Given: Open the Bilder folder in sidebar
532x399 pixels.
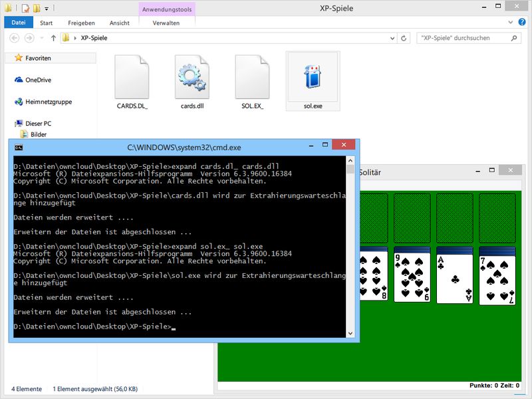Looking at the screenshot, I should click(x=33, y=134).
